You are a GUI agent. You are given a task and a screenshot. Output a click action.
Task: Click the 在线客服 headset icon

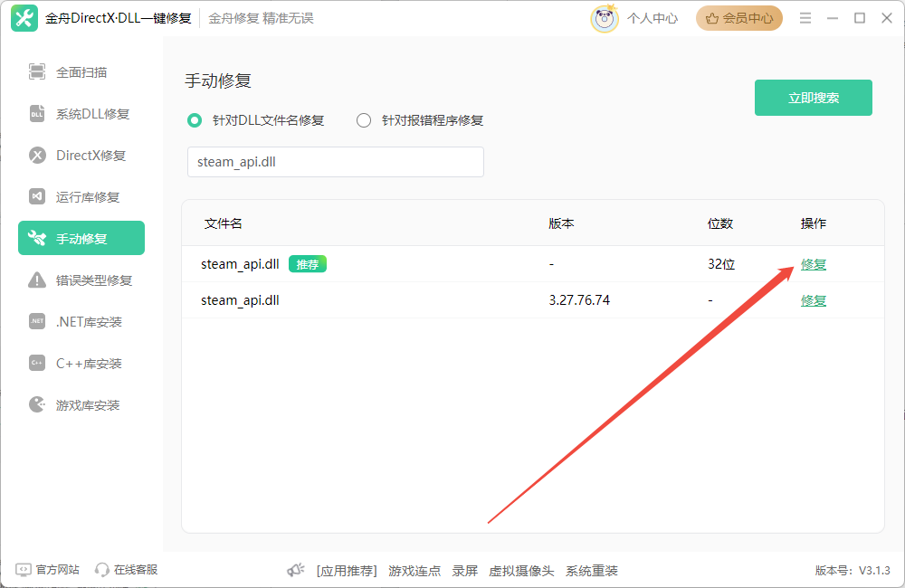click(x=102, y=570)
